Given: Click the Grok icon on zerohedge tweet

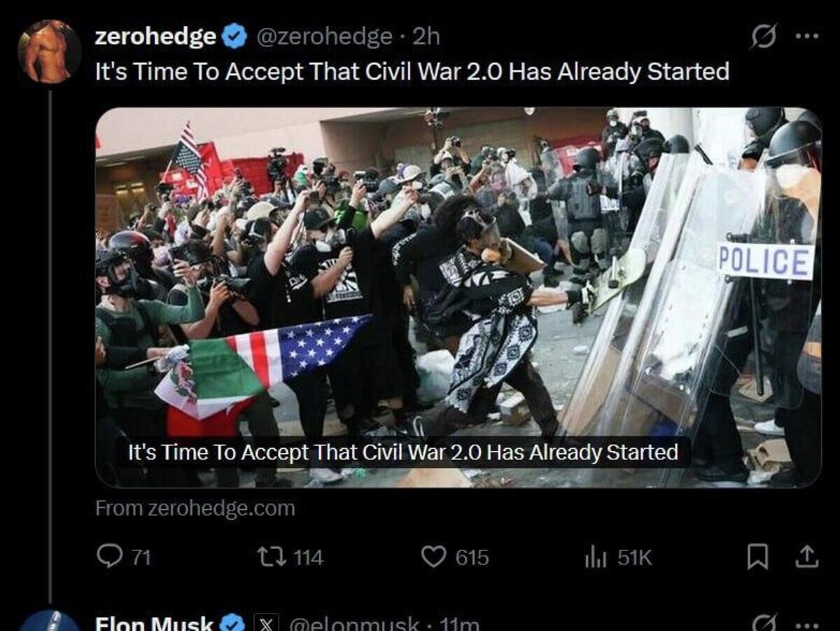Looking at the screenshot, I should (x=764, y=37).
